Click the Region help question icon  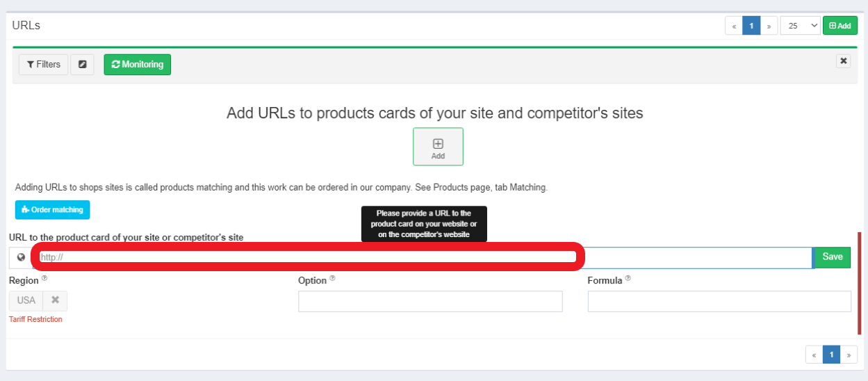pos(44,278)
